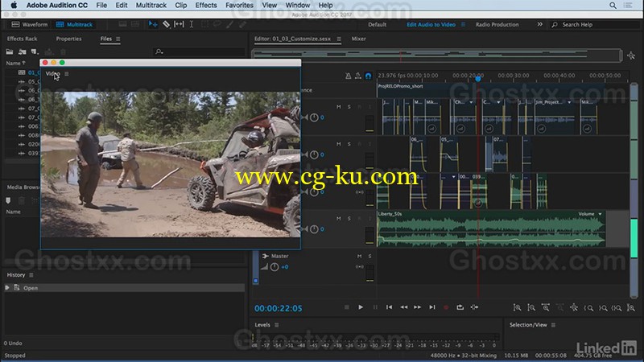This screenshot has height=362, width=644.
Task: Click the Zoom Out Full icon
Action: point(574,307)
